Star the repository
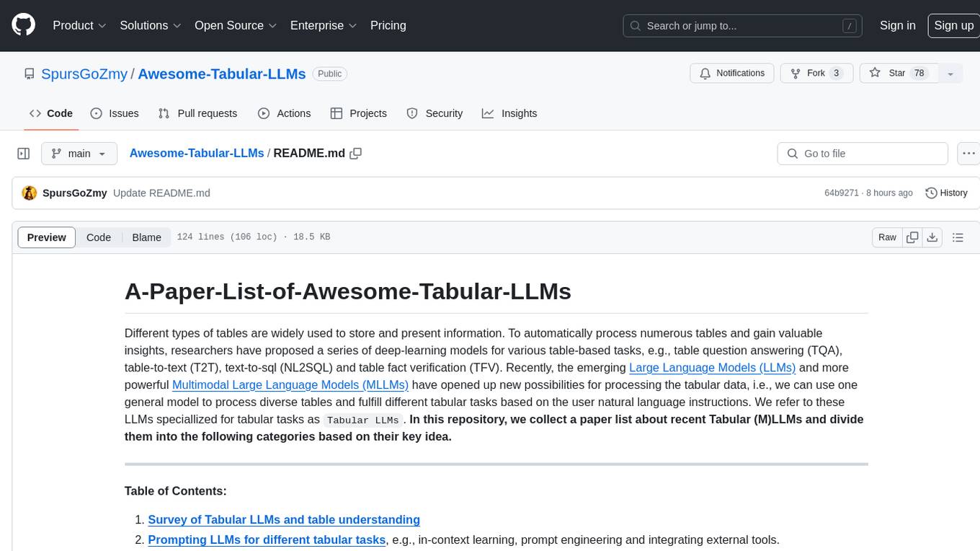The width and height of the screenshot is (980, 551). (899, 74)
